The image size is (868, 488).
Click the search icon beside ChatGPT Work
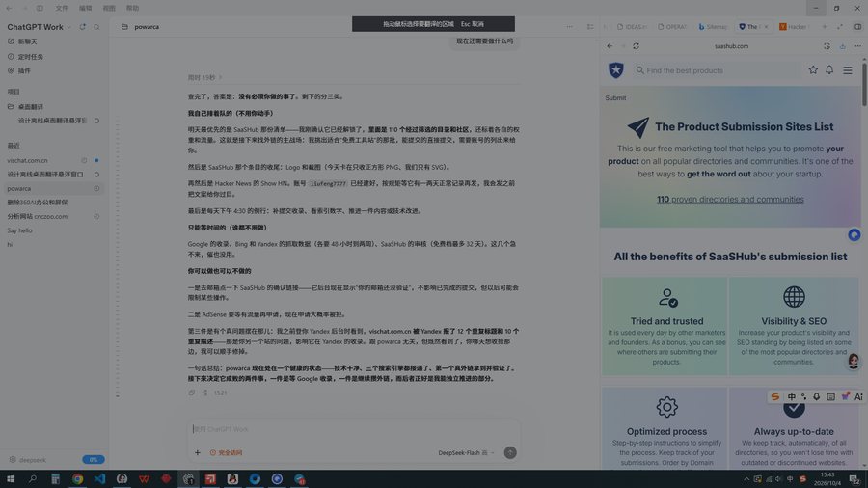coord(96,27)
